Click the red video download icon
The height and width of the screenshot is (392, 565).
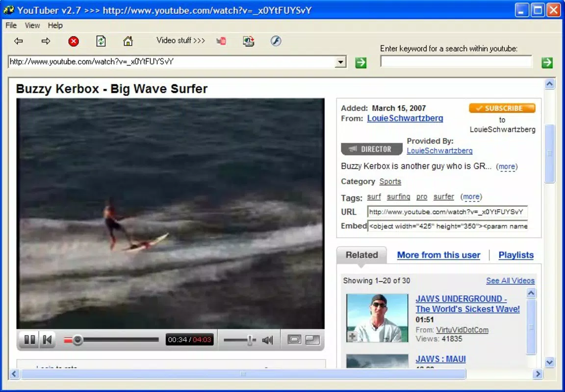coord(221,41)
